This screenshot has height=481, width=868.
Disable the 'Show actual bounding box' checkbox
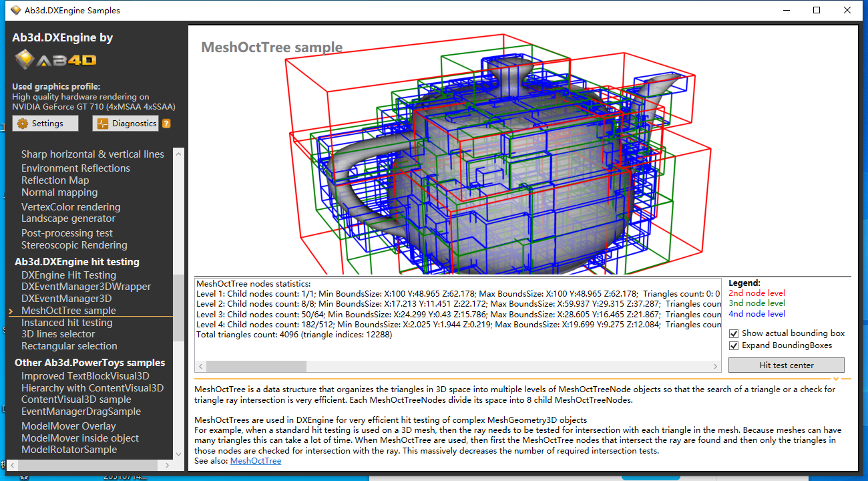point(733,333)
